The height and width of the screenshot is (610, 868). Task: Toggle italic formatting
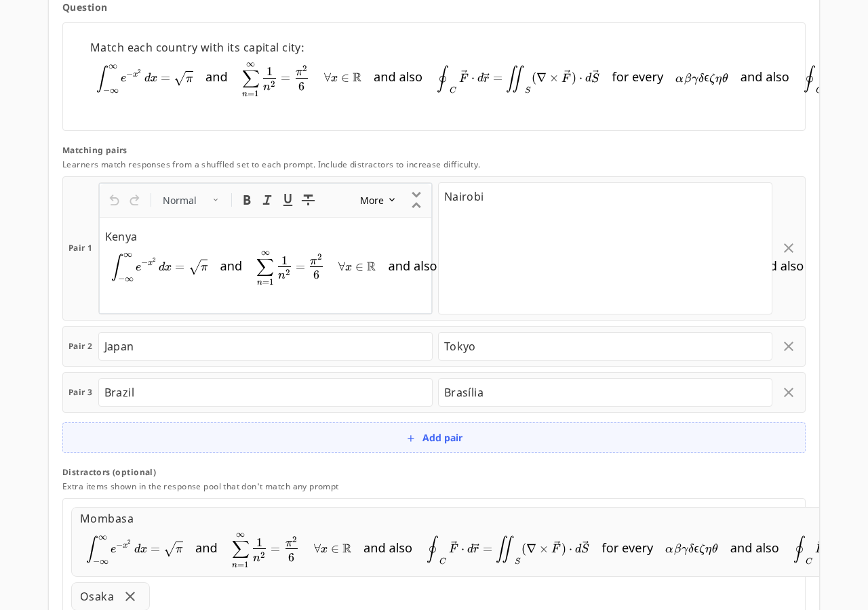coord(267,200)
